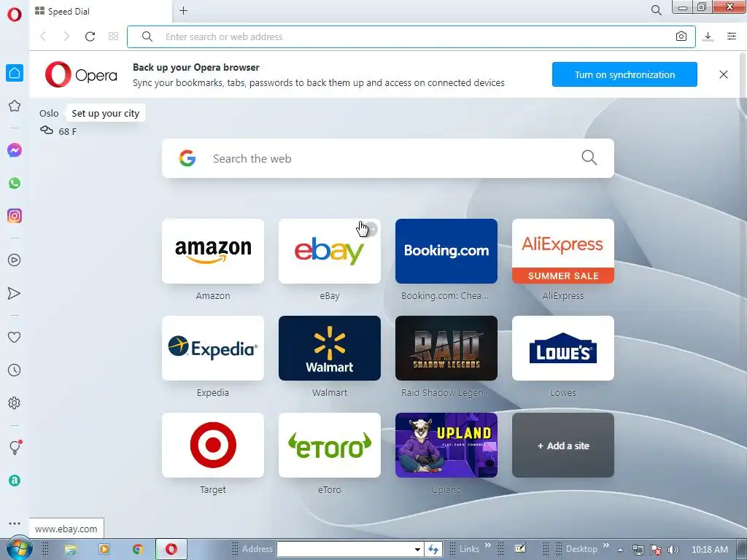Click the sidebar Home icon

pyautogui.click(x=15, y=73)
